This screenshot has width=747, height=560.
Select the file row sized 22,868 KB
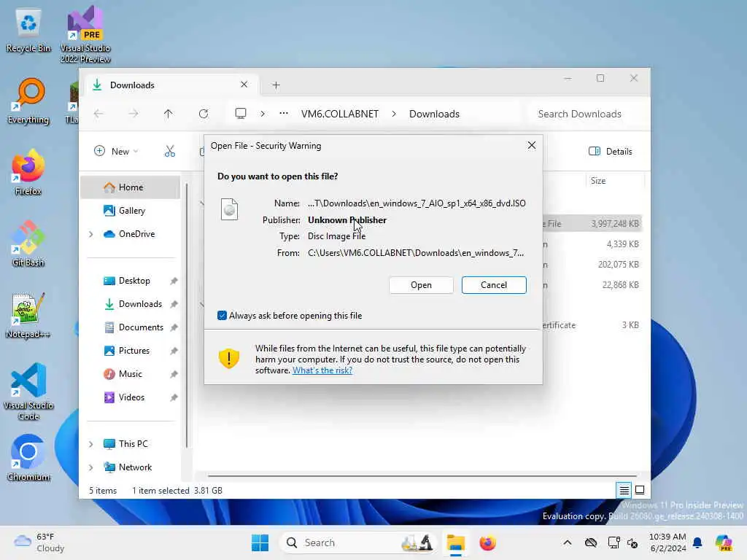[x=592, y=285]
